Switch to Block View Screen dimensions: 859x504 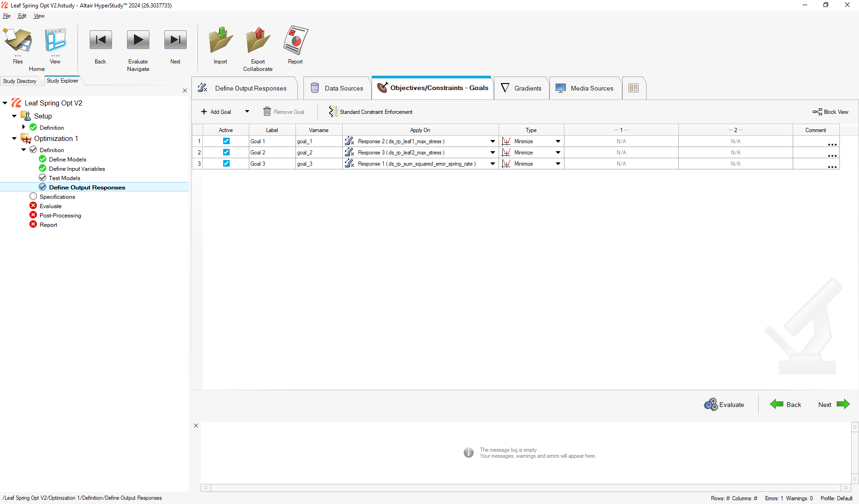830,112
